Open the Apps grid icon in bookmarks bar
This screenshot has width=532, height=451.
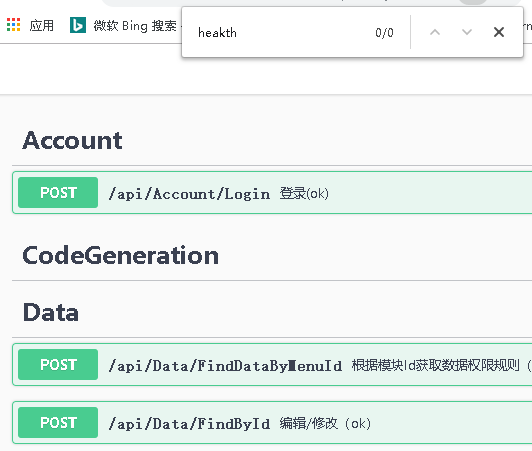click(x=14, y=25)
